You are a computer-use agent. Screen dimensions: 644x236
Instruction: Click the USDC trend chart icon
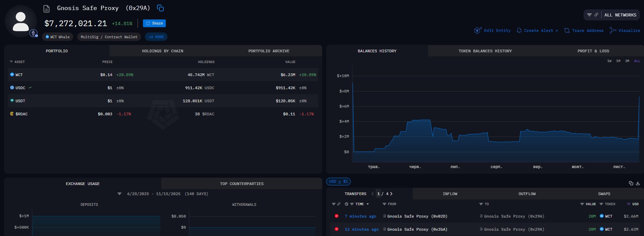pyautogui.click(x=30, y=88)
